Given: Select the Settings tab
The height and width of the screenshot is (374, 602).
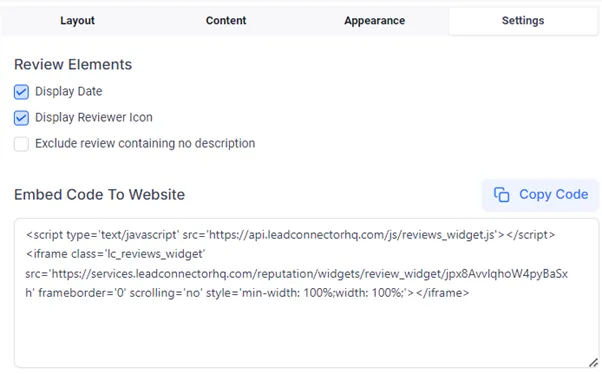Looking at the screenshot, I should [523, 21].
